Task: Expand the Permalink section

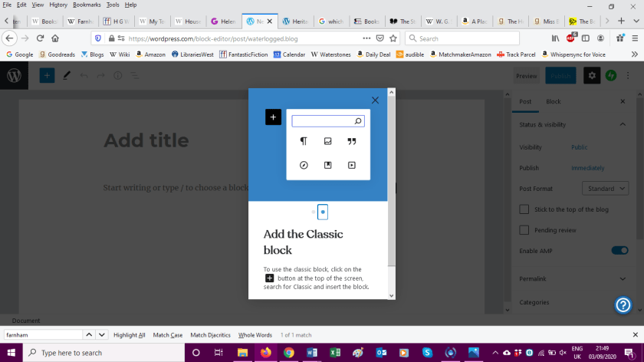Action: (622, 278)
